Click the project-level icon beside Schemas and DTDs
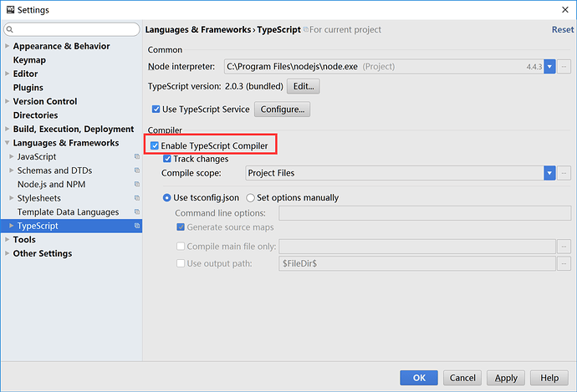This screenshot has width=577, height=392. coord(136,171)
